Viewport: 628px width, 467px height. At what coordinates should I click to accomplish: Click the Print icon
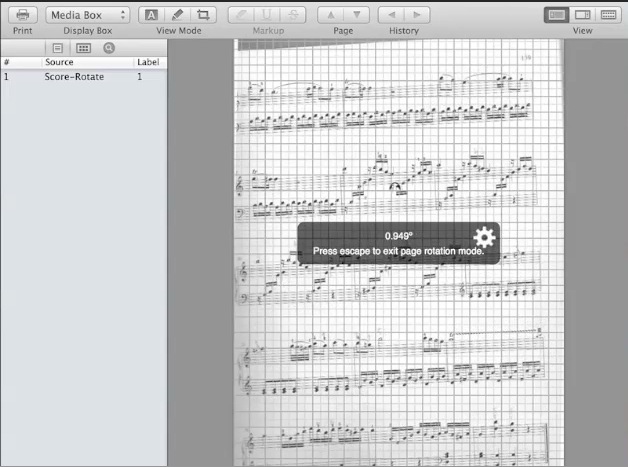[23, 15]
